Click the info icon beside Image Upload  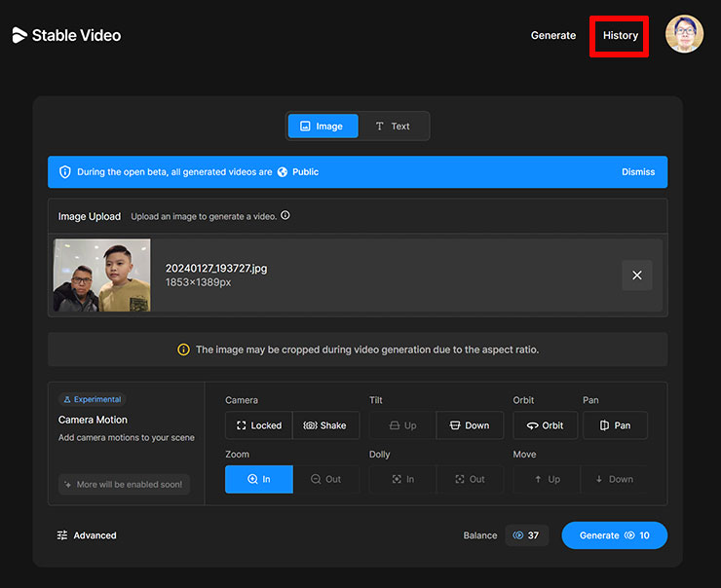tap(285, 216)
